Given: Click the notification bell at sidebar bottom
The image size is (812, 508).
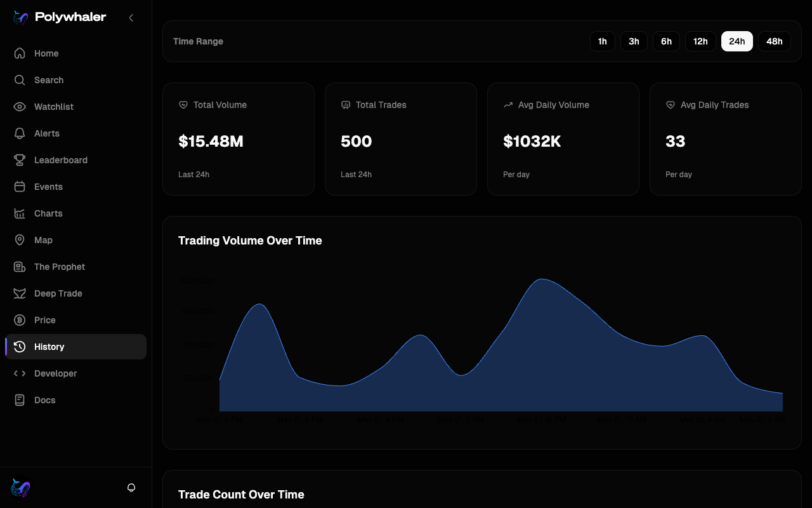Looking at the screenshot, I should tap(131, 488).
